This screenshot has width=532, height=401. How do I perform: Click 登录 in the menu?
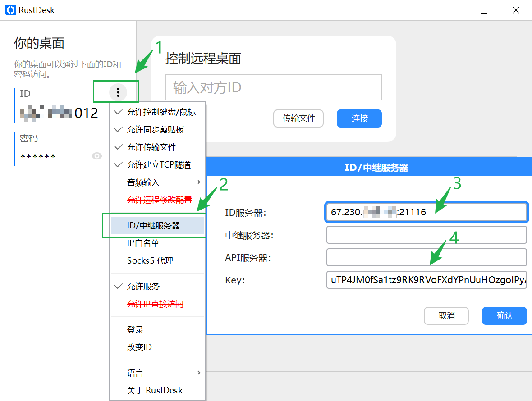click(x=135, y=330)
